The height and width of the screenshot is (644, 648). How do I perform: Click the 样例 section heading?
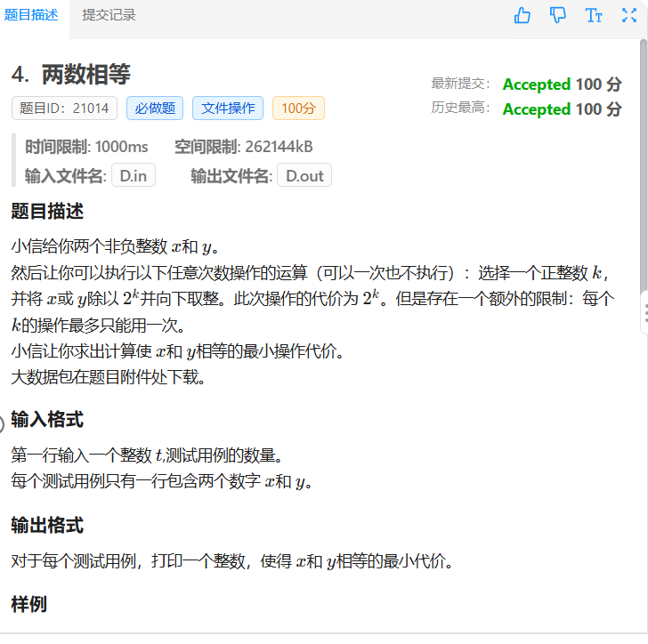click(28, 604)
